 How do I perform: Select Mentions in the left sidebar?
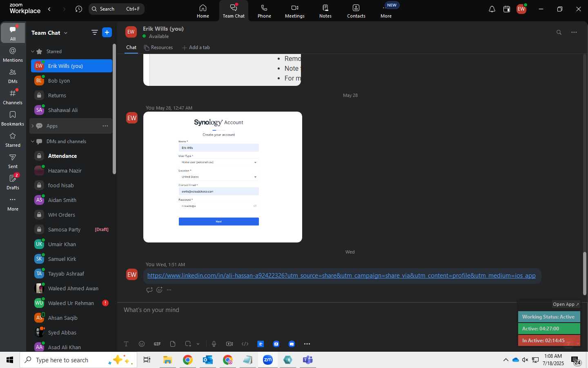(13, 54)
